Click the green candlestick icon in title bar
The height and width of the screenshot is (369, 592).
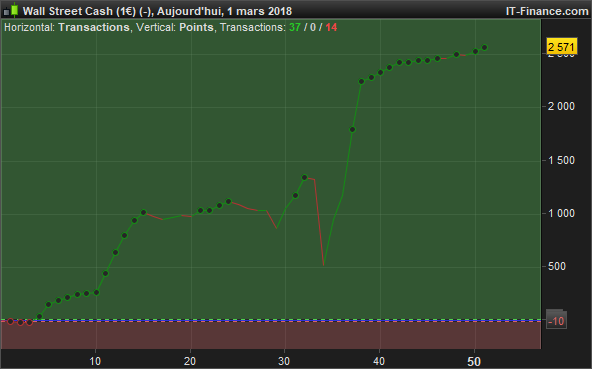pos(15,10)
